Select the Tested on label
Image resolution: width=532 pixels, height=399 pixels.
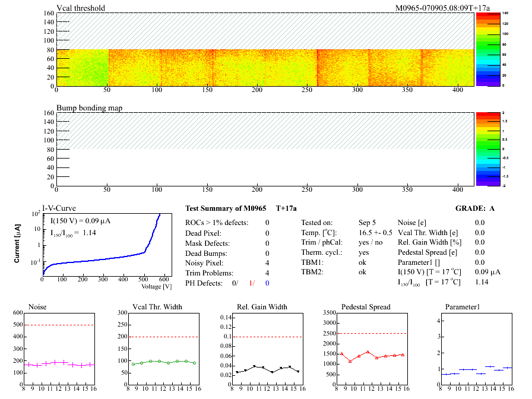coord(317,223)
